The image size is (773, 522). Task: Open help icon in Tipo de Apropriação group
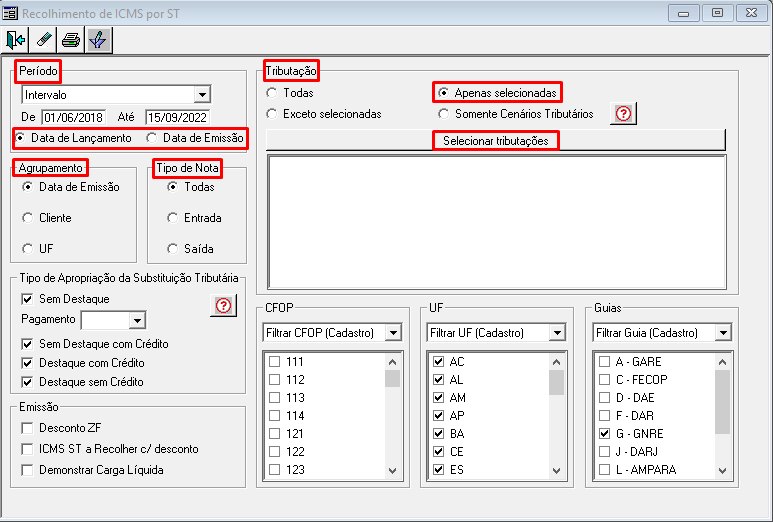[x=223, y=306]
